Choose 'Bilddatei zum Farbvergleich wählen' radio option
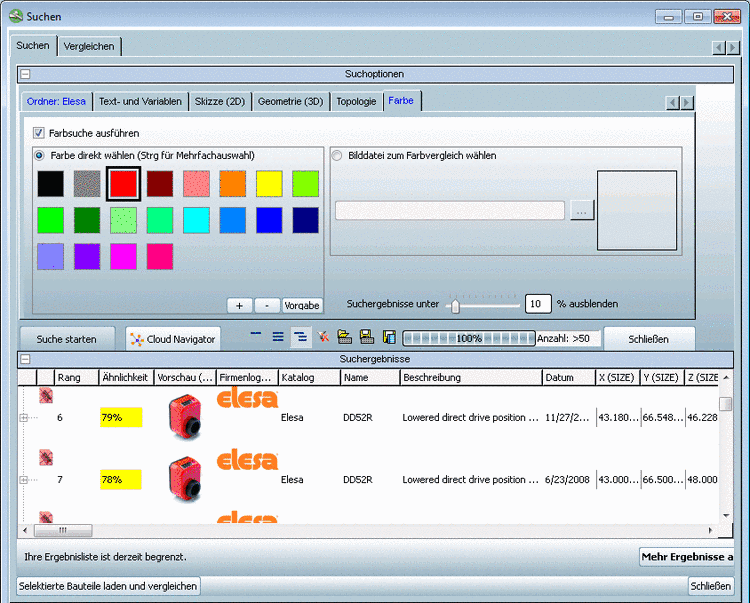This screenshot has width=750, height=603. point(337,155)
